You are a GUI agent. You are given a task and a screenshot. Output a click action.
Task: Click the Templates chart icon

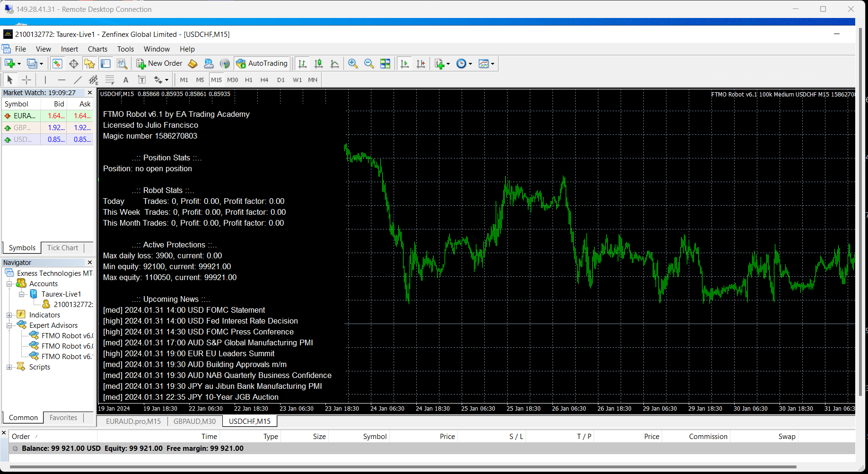pyautogui.click(x=483, y=63)
